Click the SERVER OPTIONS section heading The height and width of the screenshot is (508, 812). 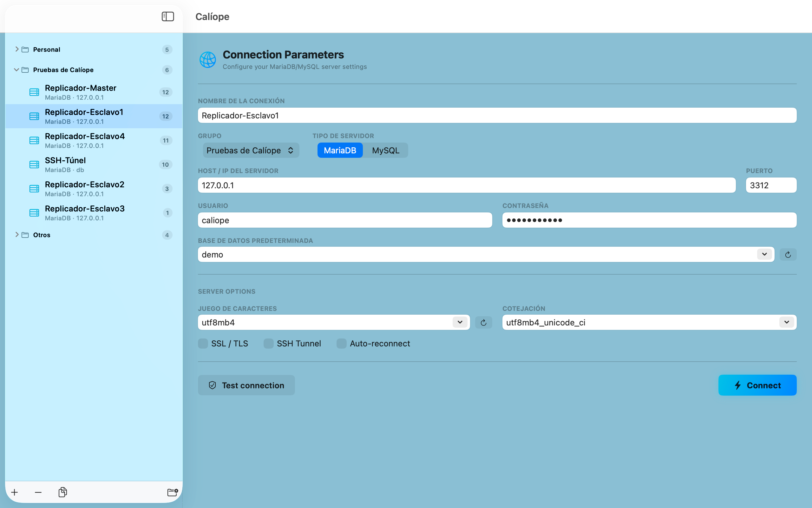[x=226, y=291]
